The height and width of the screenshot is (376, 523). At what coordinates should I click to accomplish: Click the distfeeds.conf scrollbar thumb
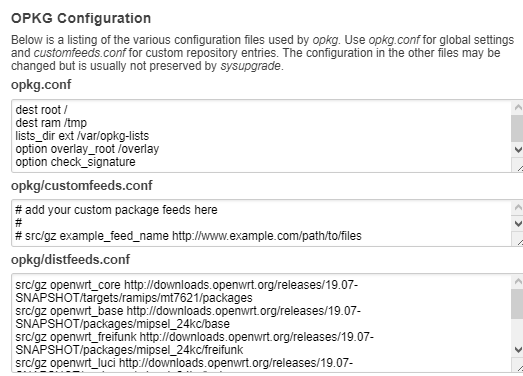pyautogui.click(x=517, y=304)
